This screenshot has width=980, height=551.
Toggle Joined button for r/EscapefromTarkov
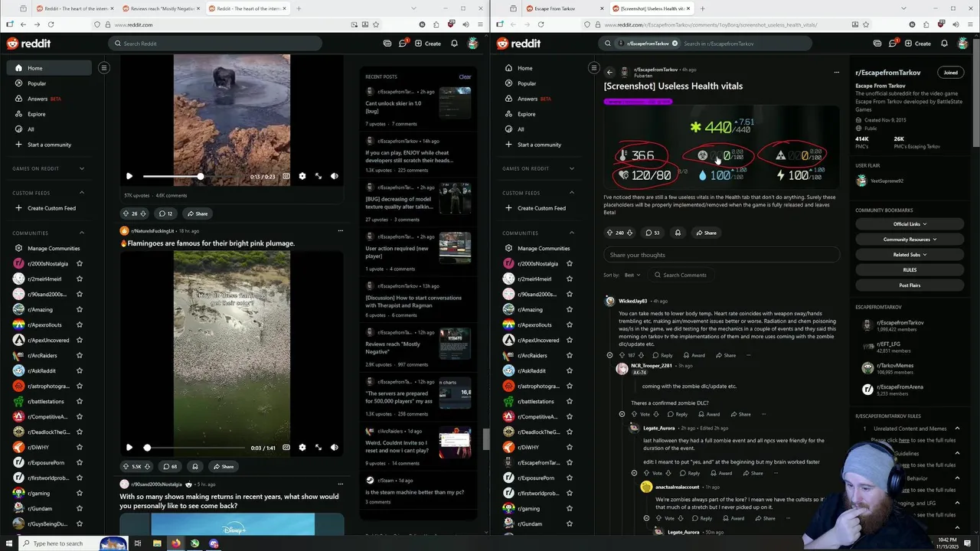950,73
